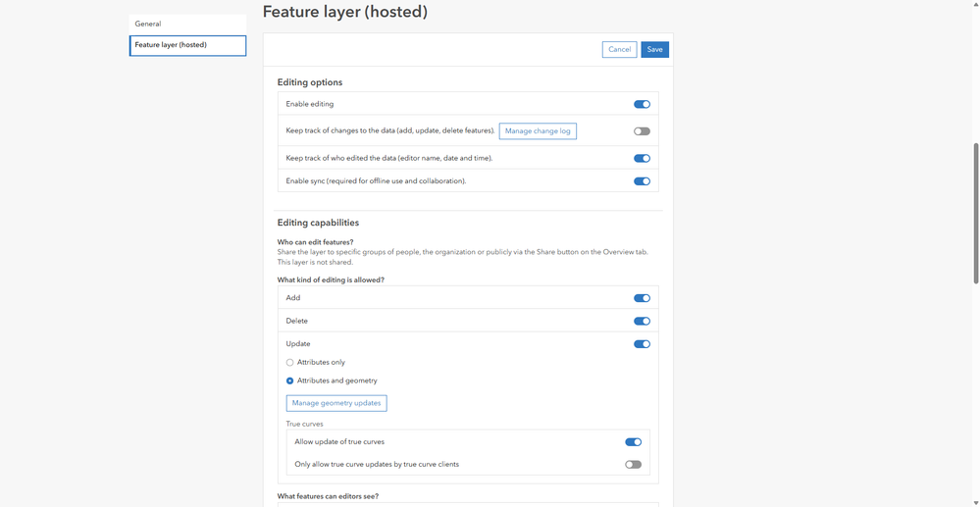Toggle Allow update of true curves
Screen dimensions: 980x507
click(633, 442)
